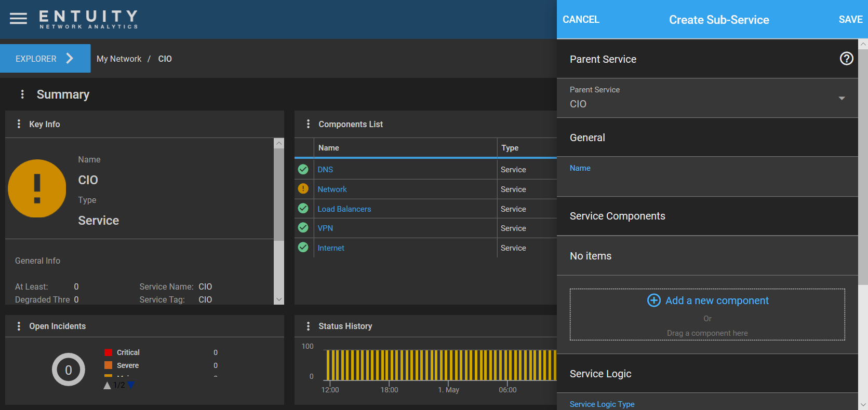Click the sub-service form scrollbar thumb
The width and height of the screenshot is (868, 410).
[x=863, y=167]
